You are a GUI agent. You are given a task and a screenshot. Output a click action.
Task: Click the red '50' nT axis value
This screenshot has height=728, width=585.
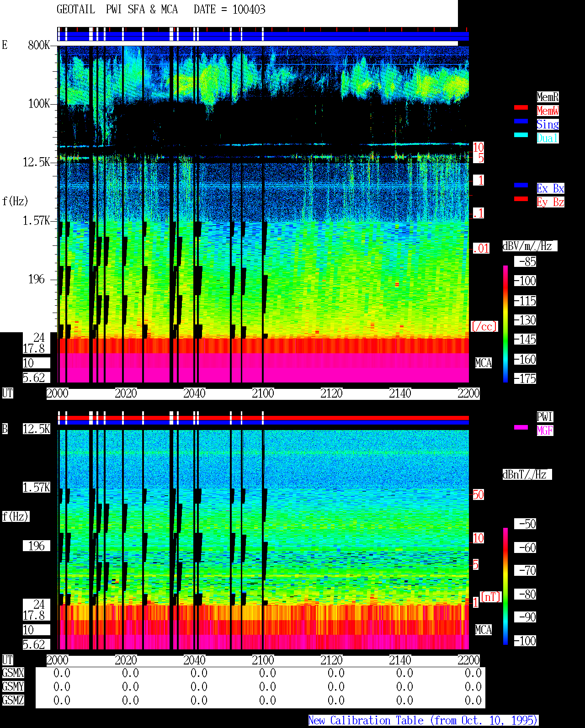(x=478, y=494)
